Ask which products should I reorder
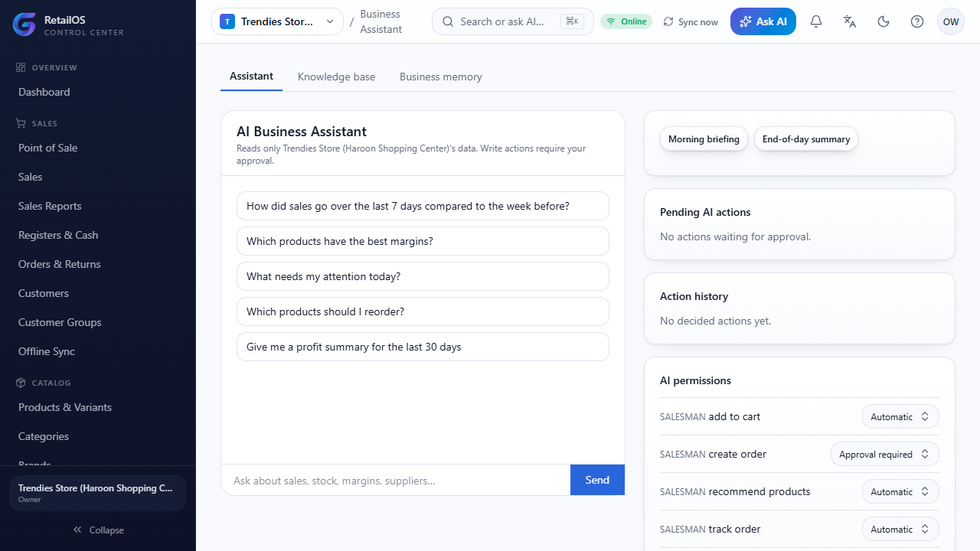This screenshot has height=551, width=980. (x=423, y=311)
